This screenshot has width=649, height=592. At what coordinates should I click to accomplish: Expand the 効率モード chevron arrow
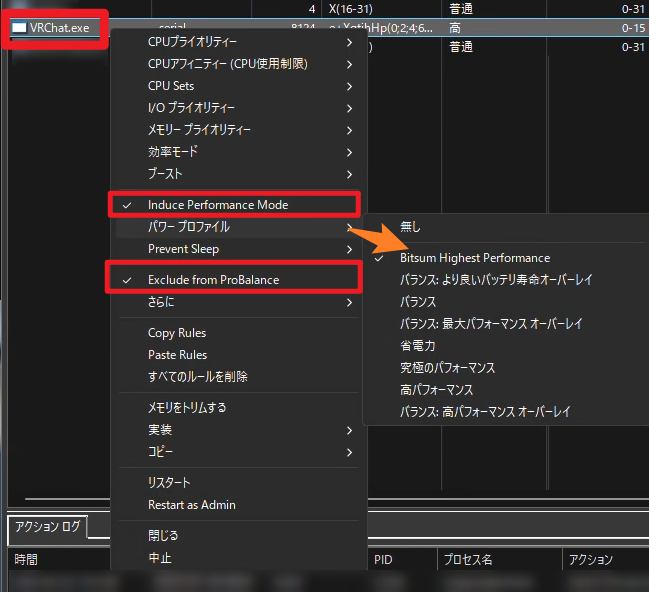(349, 152)
